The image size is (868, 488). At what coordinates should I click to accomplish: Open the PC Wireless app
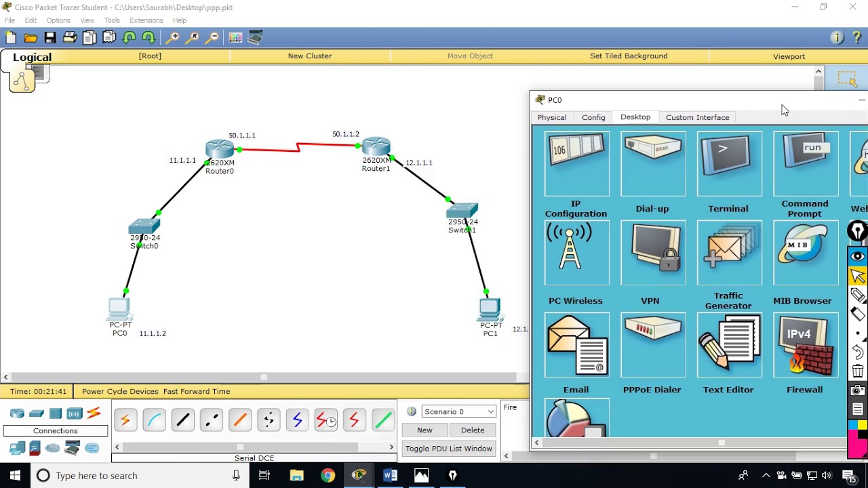(577, 252)
